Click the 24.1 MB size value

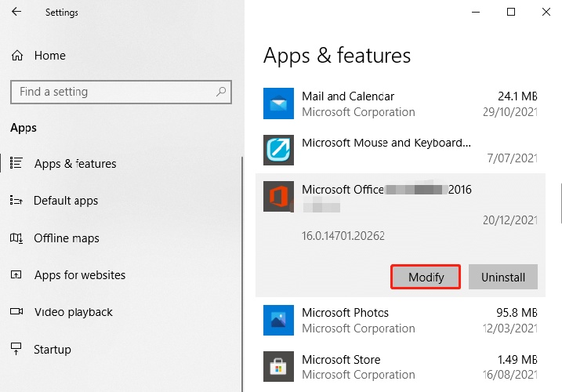point(517,96)
